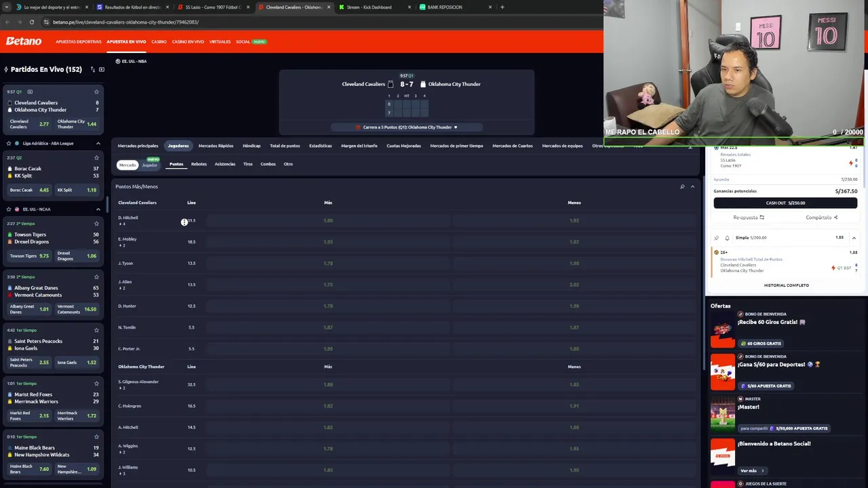Collapse the Puntos Más/Menos market
This screenshot has width=868, height=488.
(692, 186)
